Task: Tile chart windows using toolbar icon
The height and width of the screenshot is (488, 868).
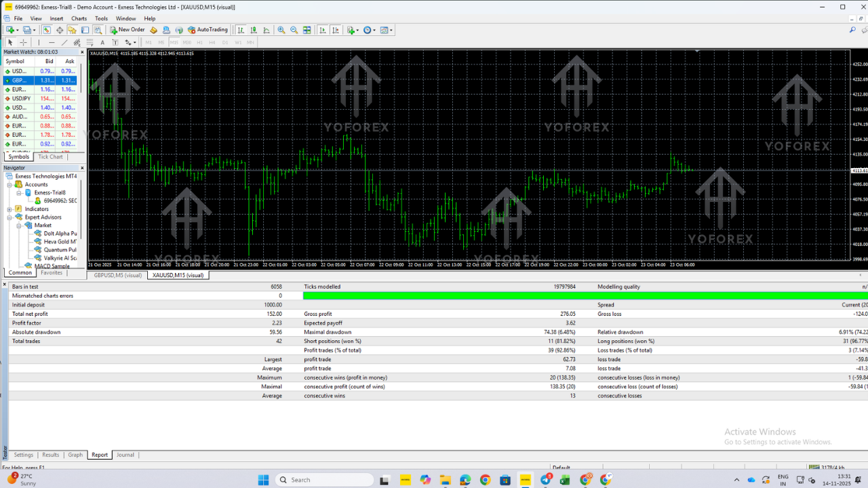Action: (307, 30)
